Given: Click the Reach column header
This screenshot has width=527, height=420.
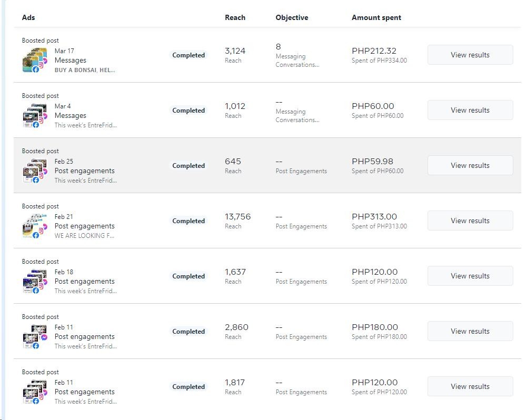Looking at the screenshot, I should (x=235, y=17).
